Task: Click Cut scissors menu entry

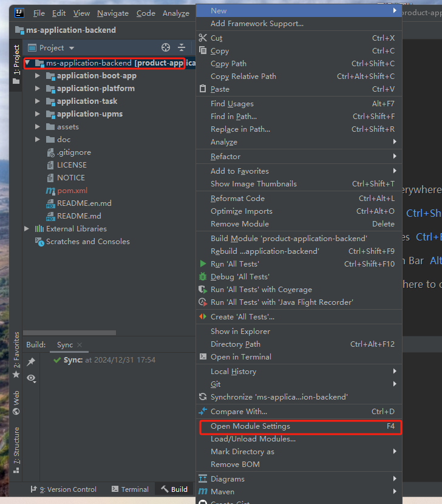Action: pyautogui.click(x=216, y=38)
